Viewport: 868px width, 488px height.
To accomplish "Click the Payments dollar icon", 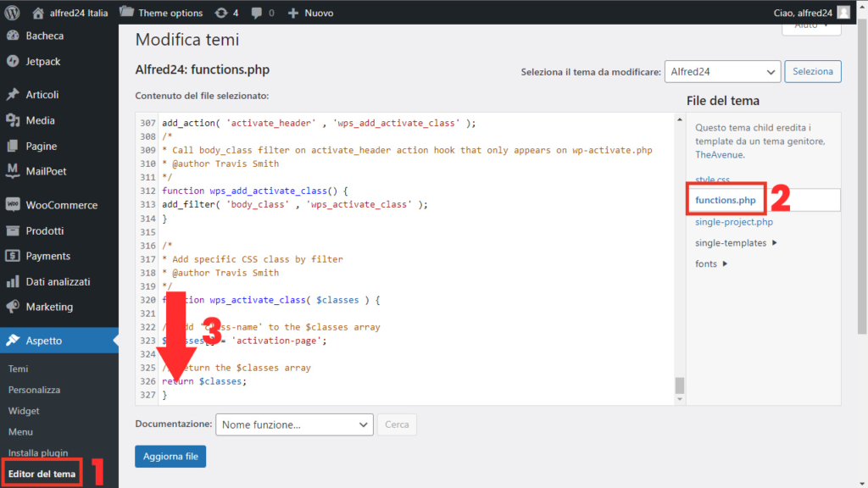I will (x=12, y=256).
